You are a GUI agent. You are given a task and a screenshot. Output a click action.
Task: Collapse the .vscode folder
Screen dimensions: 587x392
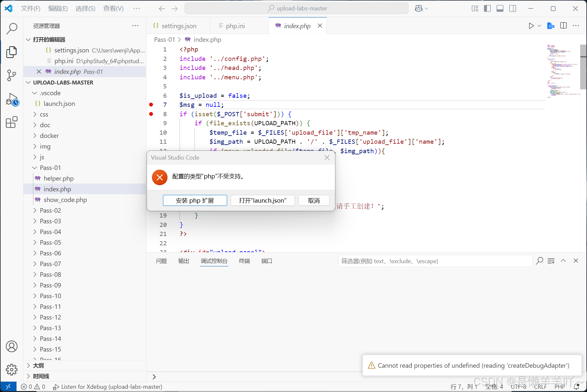pyautogui.click(x=35, y=93)
